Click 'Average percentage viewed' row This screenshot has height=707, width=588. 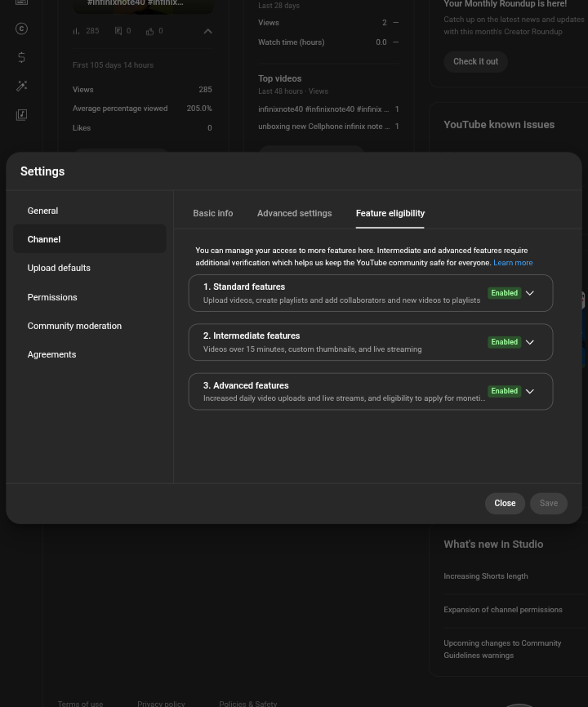pos(142,109)
